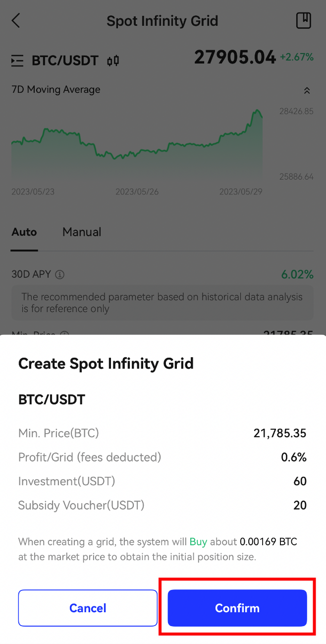Tap the 30D APY info icon

(60, 274)
